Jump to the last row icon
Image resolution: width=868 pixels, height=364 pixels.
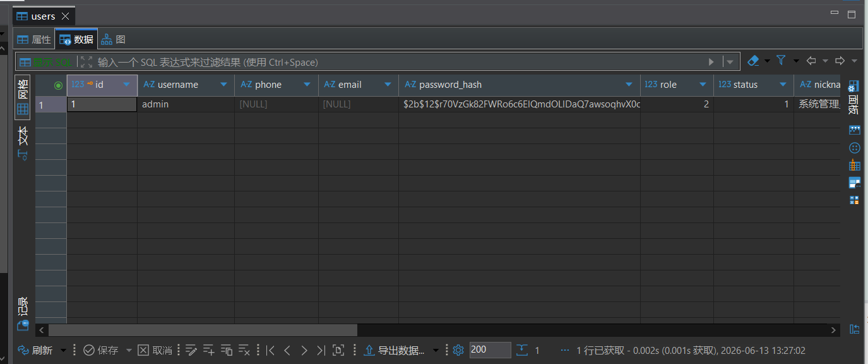321,350
